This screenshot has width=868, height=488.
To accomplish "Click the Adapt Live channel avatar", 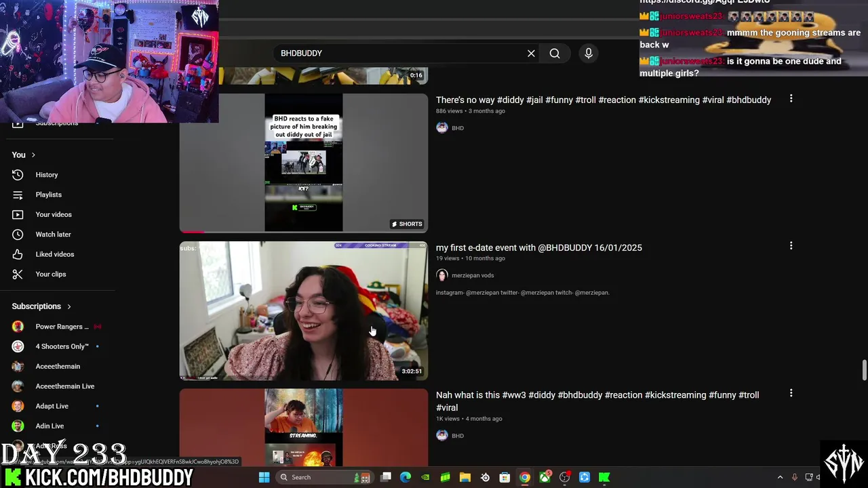I will click(18, 406).
